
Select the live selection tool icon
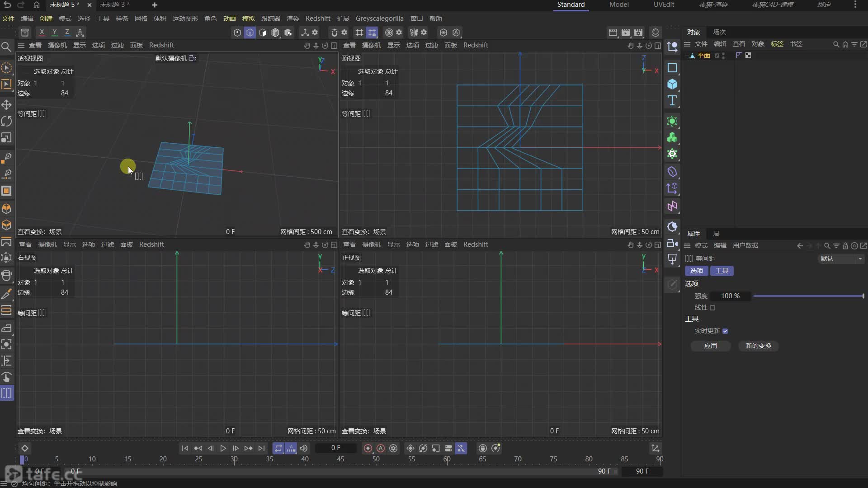(x=6, y=68)
